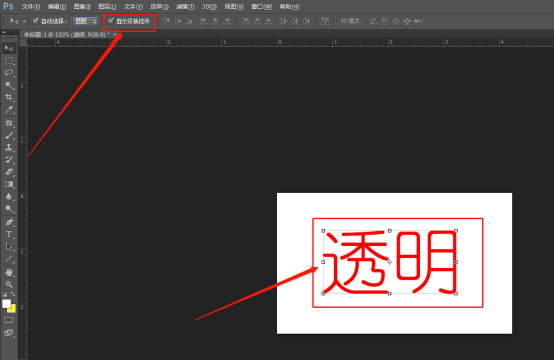
Task: Swap foreground and background colors arrow
Action: tap(12, 294)
